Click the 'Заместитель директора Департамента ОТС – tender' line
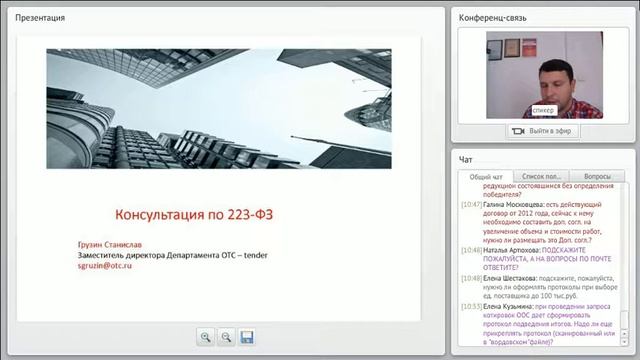The height and width of the screenshot is (360, 640). click(173, 255)
